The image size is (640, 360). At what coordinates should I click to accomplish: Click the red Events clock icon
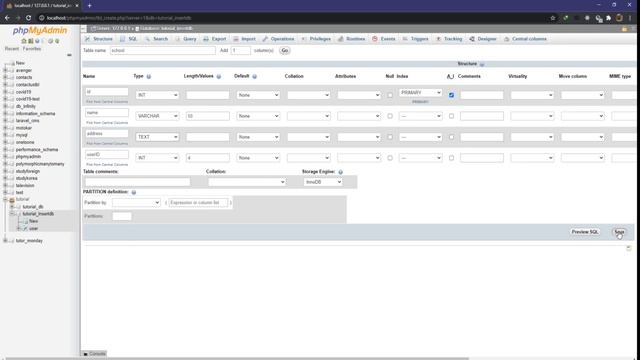click(x=375, y=39)
